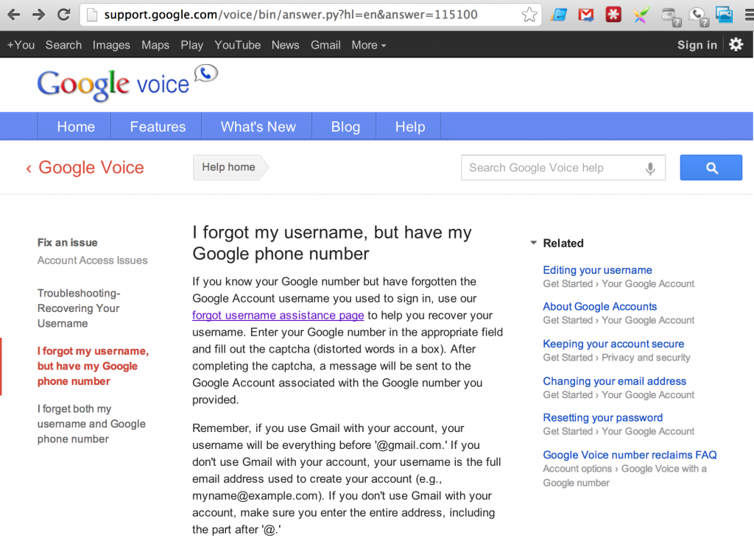Go back to Google Voice heading link
The image size is (754, 560).
click(85, 167)
